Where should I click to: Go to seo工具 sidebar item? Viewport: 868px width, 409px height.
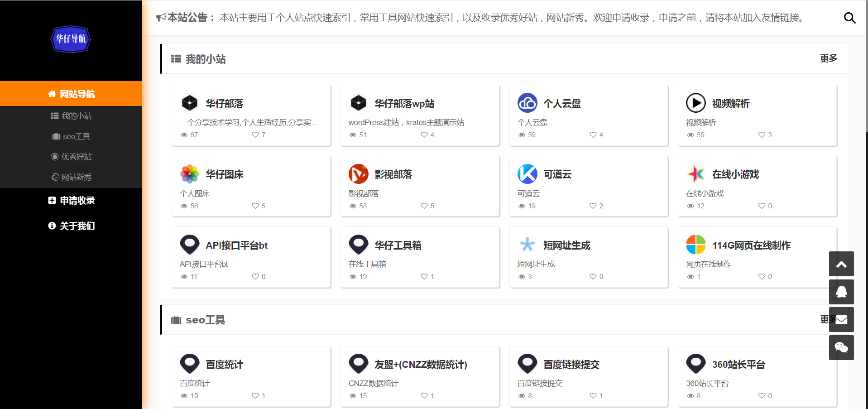point(71,136)
